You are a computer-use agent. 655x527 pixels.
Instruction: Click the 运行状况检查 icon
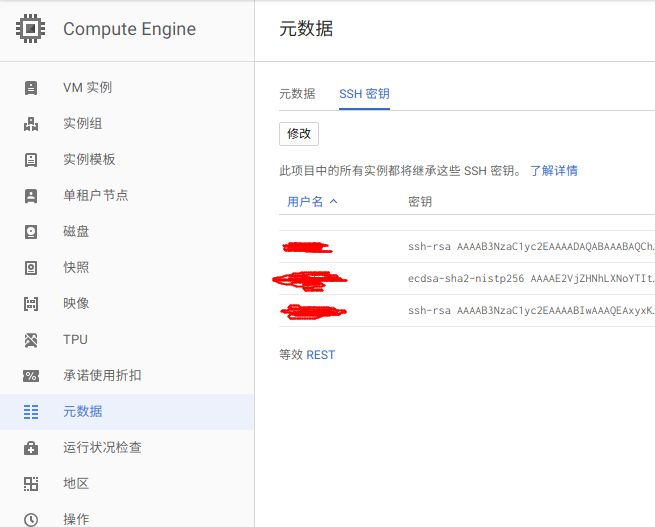coord(31,448)
